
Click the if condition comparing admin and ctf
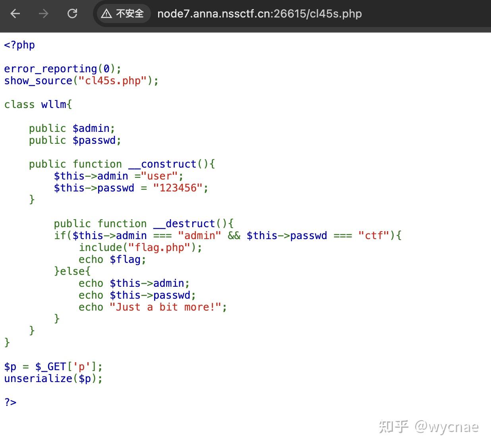click(x=228, y=236)
